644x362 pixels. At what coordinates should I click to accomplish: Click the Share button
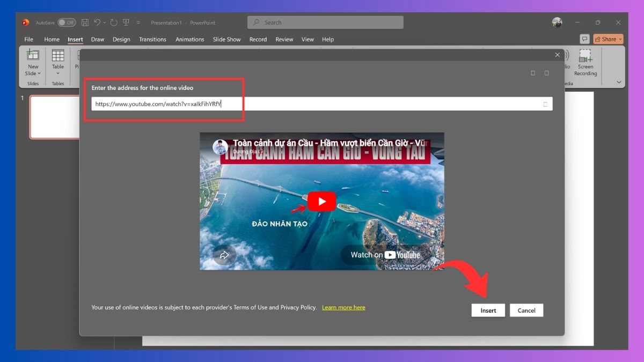coord(608,39)
